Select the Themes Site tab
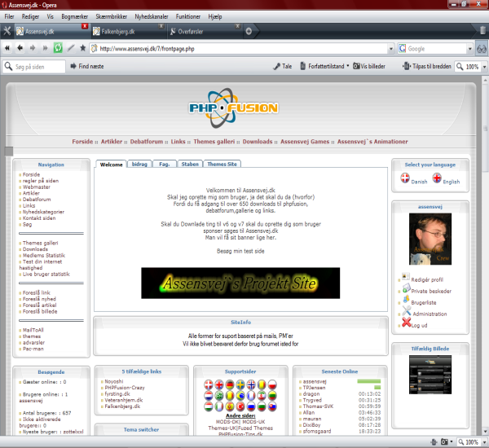The height and width of the screenshot is (448, 489). tap(222, 164)
